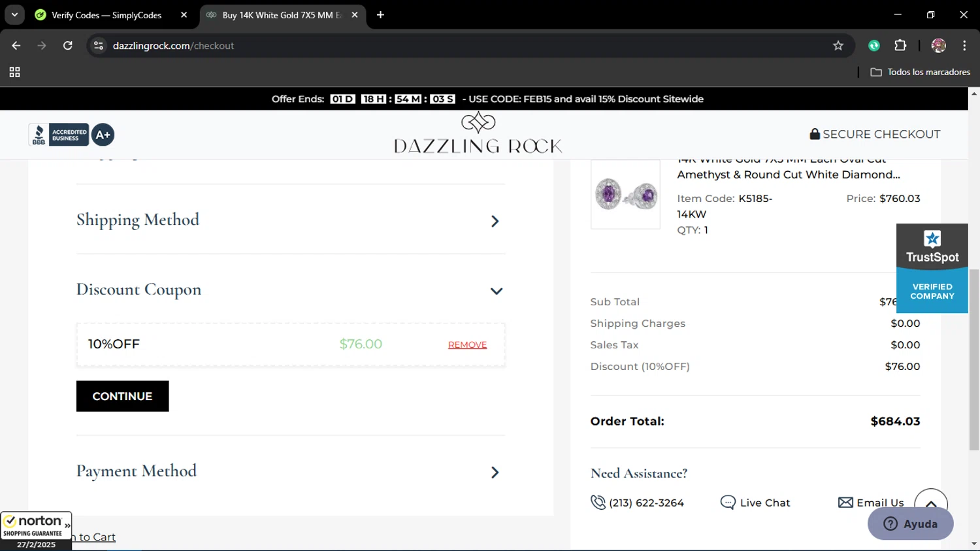
Task: Switch to Verify Codes — SimplyCodes tab
Action: (106, 15)
